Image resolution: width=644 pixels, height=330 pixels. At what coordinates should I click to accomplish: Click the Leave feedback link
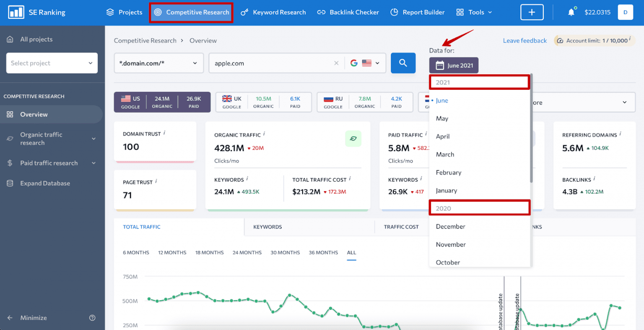(x=525, y=40)
